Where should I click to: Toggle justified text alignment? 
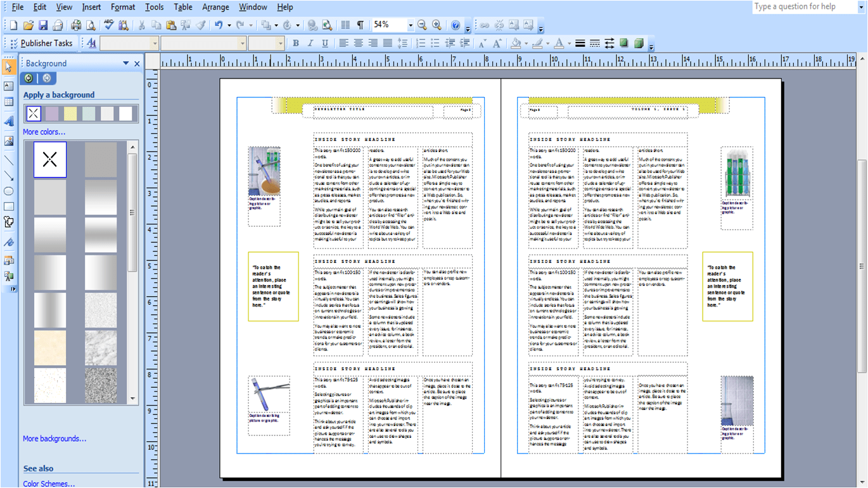(387, 43)
